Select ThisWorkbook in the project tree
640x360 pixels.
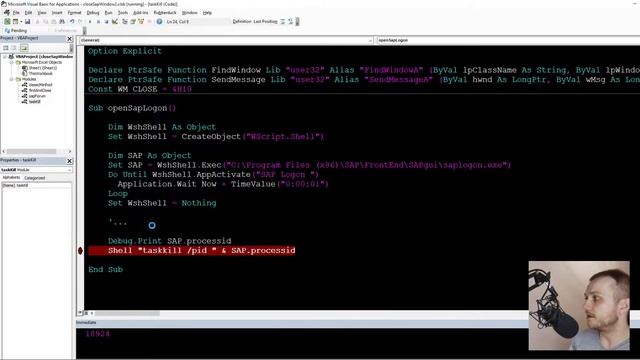37,73
